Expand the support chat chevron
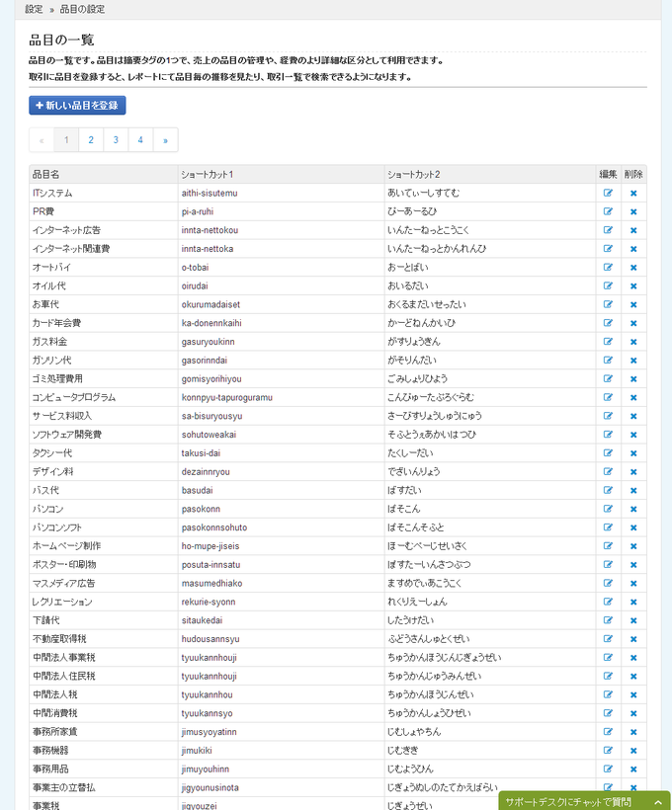 (658, 802)
